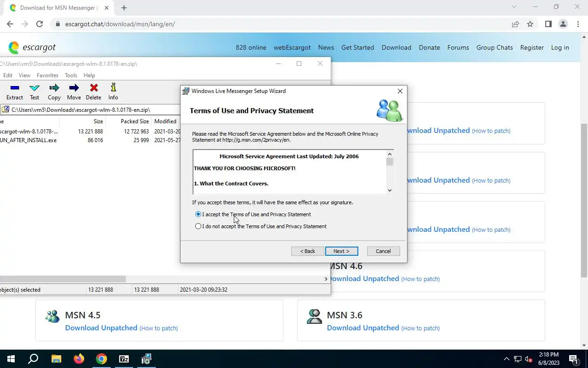Click Register on escargot site

coord(532,47)
